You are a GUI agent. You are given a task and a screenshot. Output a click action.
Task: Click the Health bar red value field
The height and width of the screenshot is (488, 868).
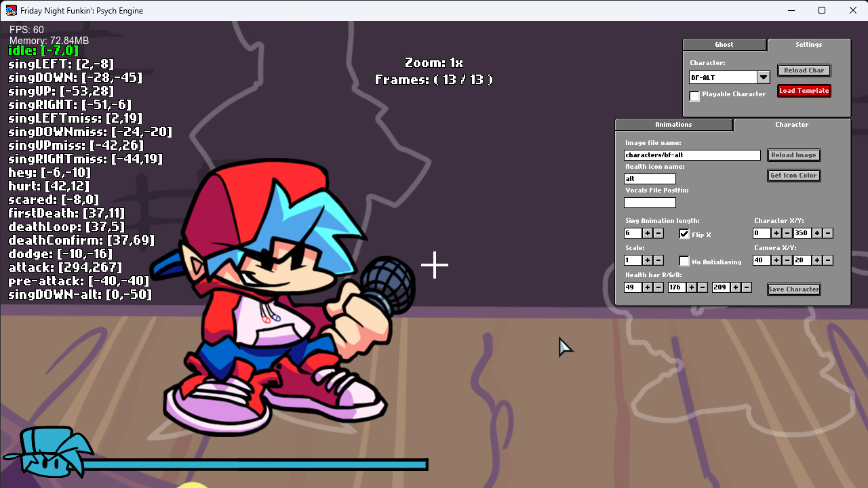633,287
